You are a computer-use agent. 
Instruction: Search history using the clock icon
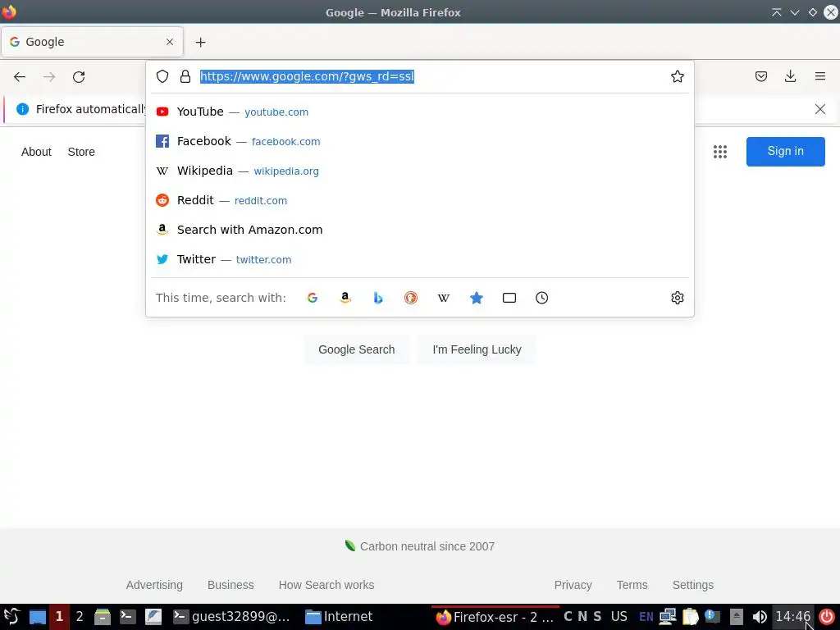tap(541, 298)
